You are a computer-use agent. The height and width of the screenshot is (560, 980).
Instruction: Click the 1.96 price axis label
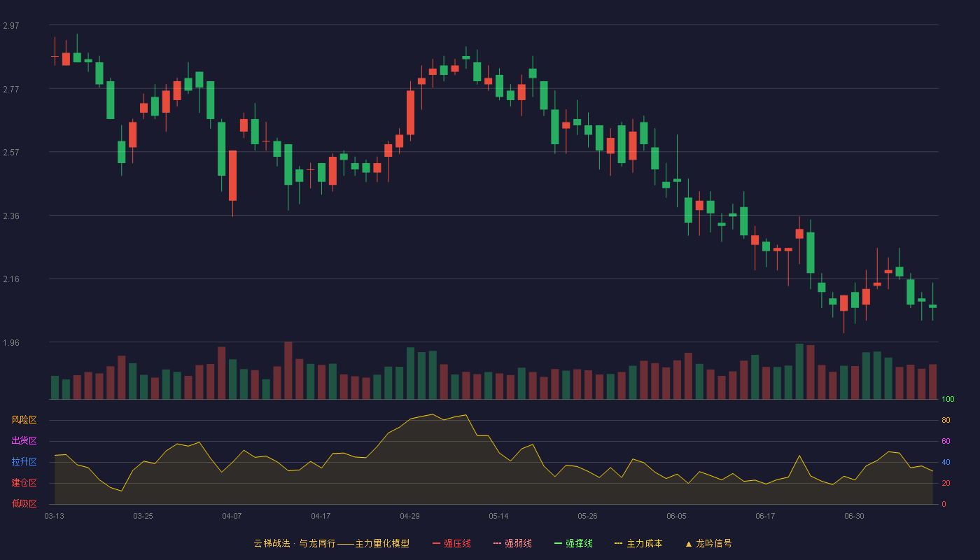[11, 343]
